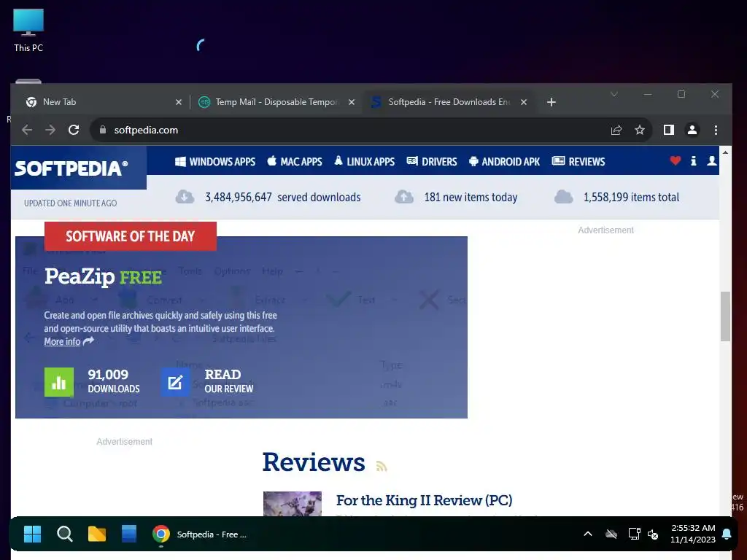747x560 pixels.
Task: Click the browser forward arrow
Action: [50, 130]
